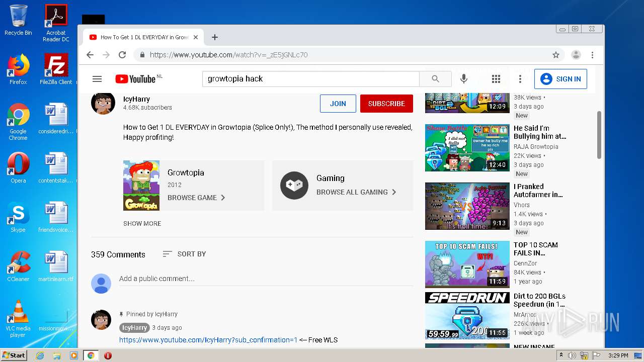Open a new Chrome tab
This screenshot has width=644, height=362.
(x=215, y=37)
